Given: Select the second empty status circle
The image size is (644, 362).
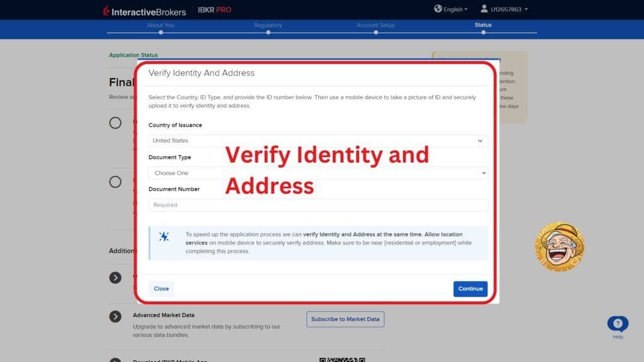Looking at the screenshot, I should [x=115, y=182].
